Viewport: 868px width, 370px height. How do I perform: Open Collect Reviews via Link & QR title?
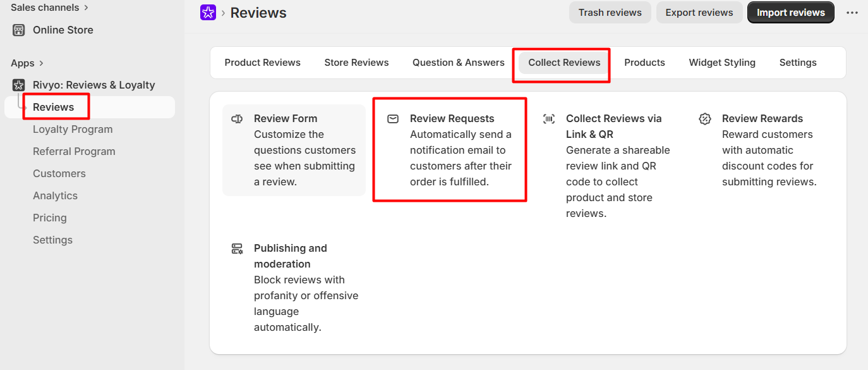coord(614,126)
